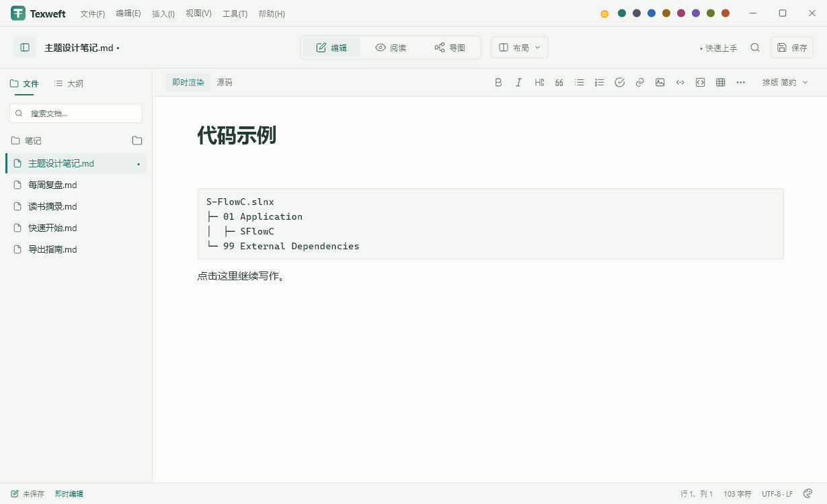The width and height of the screenshot is (827, 504).
Task: Pick the purple theme color dot
Action: (696, 13)
